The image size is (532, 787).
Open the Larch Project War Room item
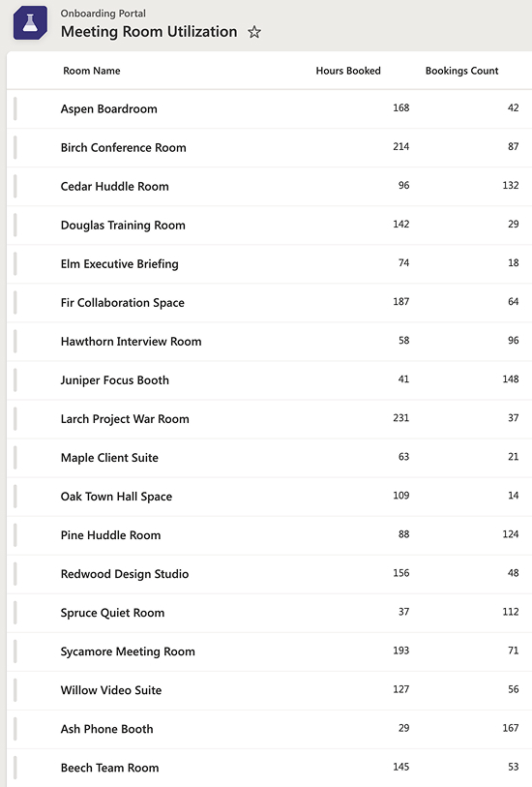click(x=125, y=419)
